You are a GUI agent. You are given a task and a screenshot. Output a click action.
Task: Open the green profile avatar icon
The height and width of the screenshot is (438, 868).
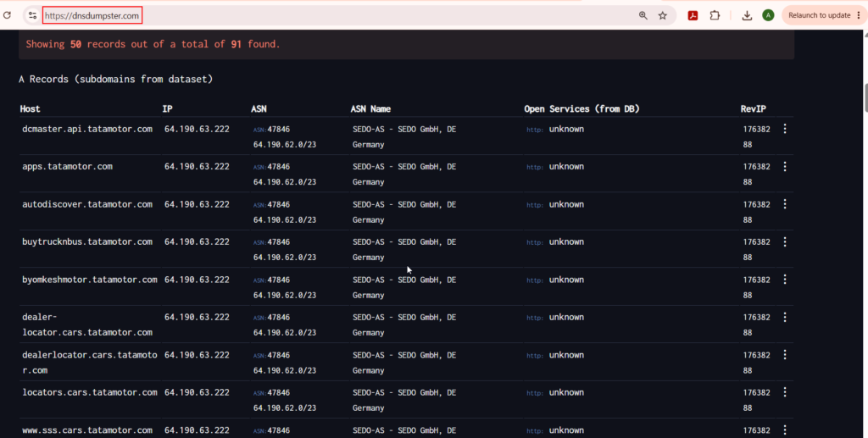(768, 15)
